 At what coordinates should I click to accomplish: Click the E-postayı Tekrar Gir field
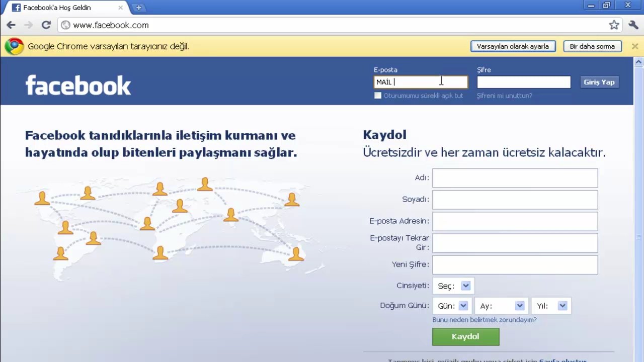pos(515,243)
